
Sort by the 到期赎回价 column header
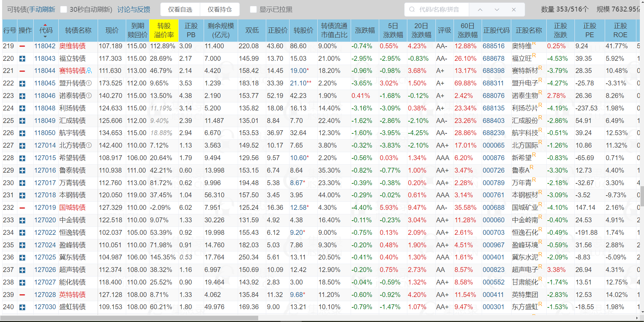pyautogui.click(x=138, y=31)
